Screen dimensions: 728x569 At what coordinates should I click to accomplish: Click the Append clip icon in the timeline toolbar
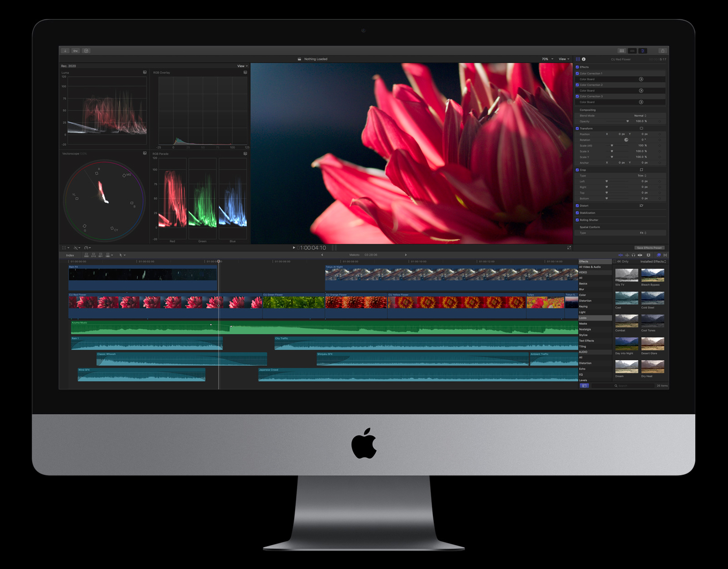click(x=100, y=255)
